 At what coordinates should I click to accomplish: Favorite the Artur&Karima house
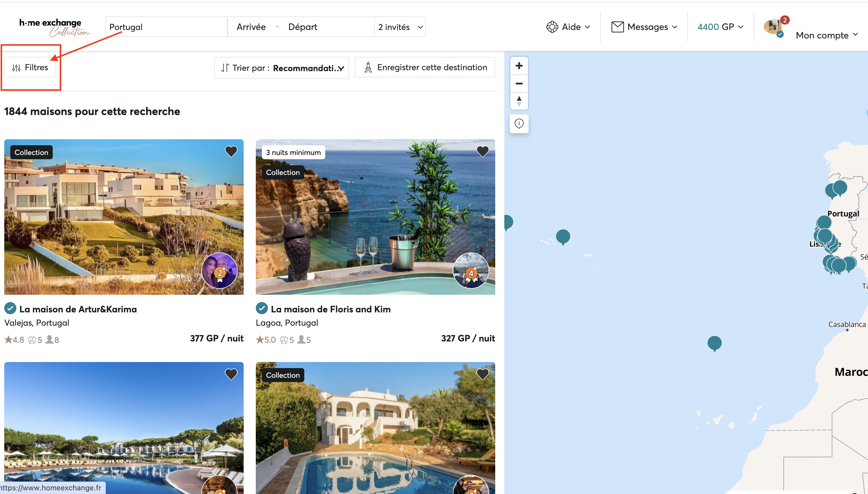(231, 151)
